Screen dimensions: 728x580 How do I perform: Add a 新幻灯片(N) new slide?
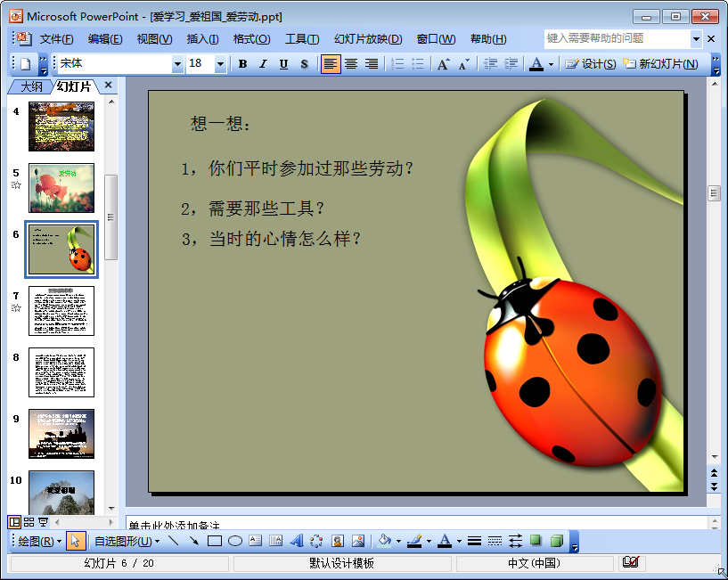pos(660,63)
